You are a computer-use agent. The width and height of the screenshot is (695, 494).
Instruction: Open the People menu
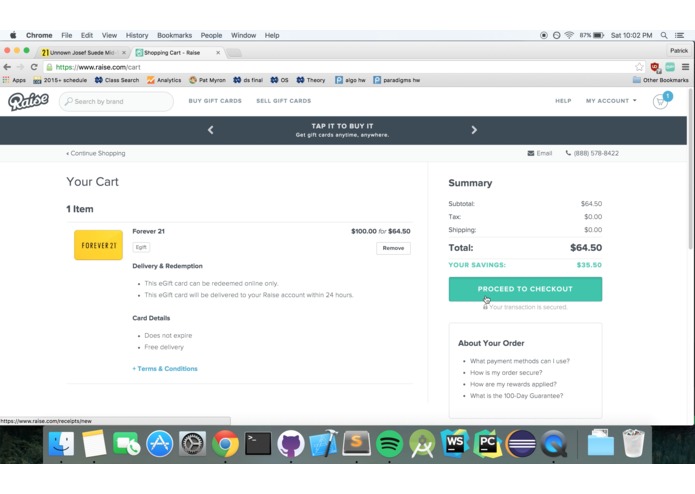[211, 35]
